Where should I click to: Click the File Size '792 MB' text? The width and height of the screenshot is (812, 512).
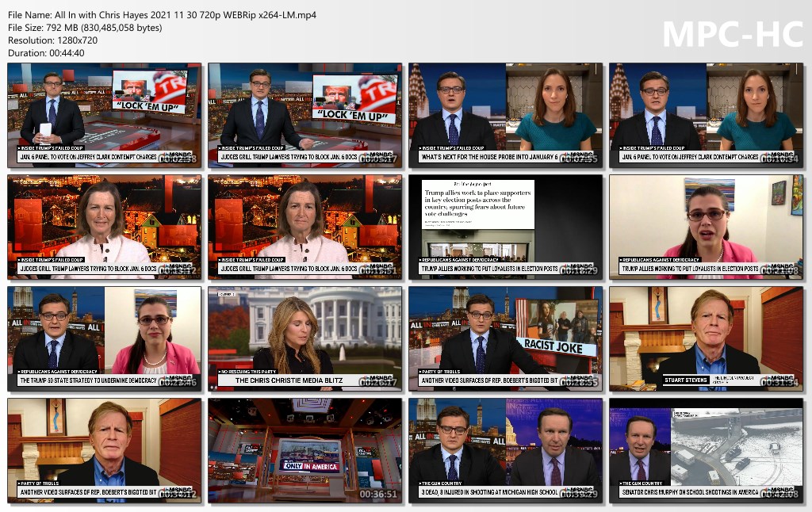[85, 28]
